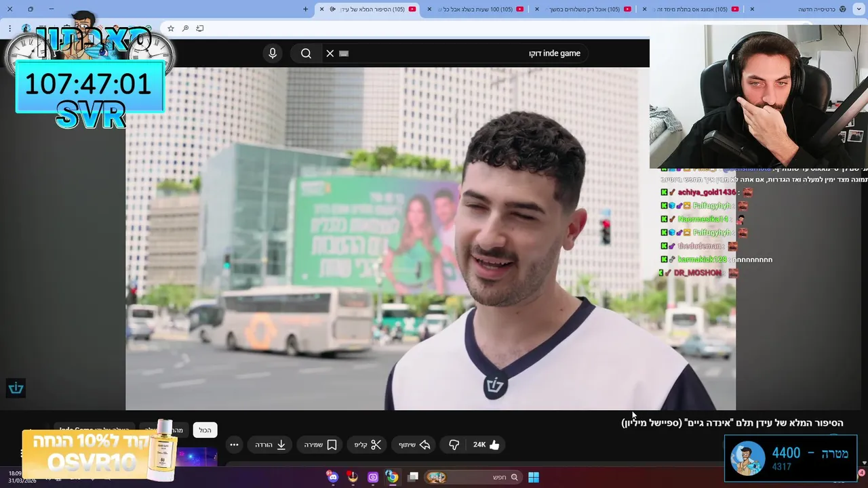Save the video with the שמירה button
Viewport: 868px width, 488px height.
coord(320,445)
